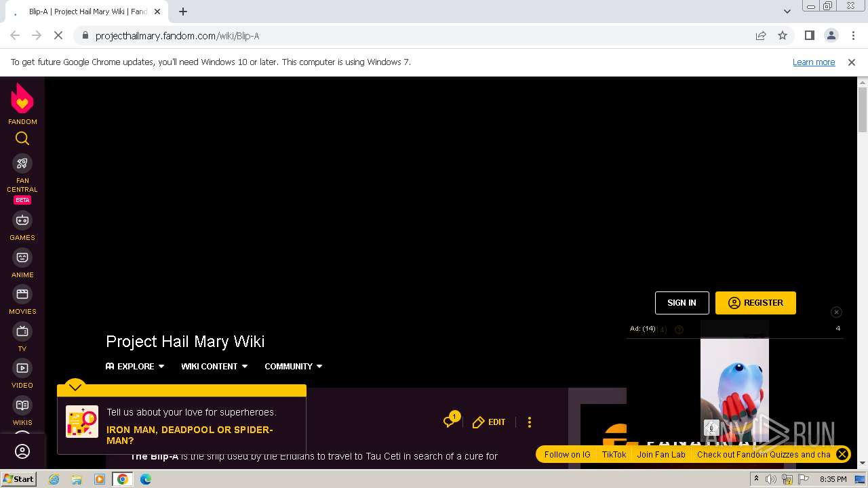Screen dimensions: 868x488
Task: Close the yellow Follow on IG banner
Action: (x=842, y=454)
